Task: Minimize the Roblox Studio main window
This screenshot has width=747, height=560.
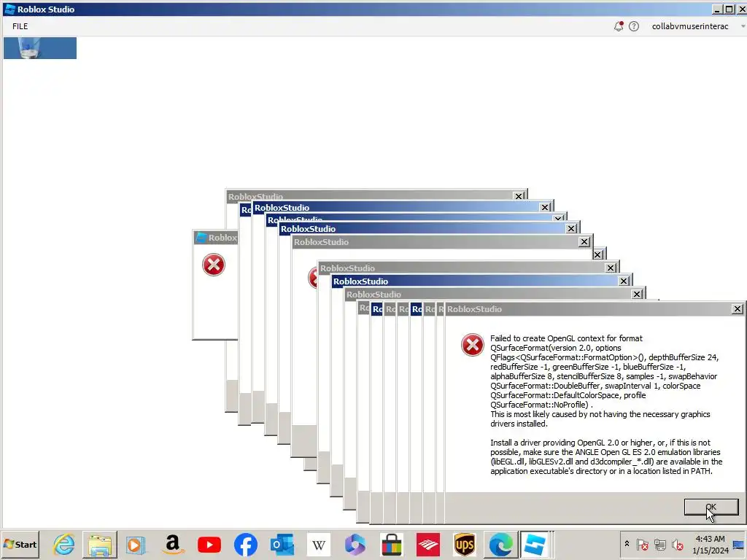Action: [717, 9]
